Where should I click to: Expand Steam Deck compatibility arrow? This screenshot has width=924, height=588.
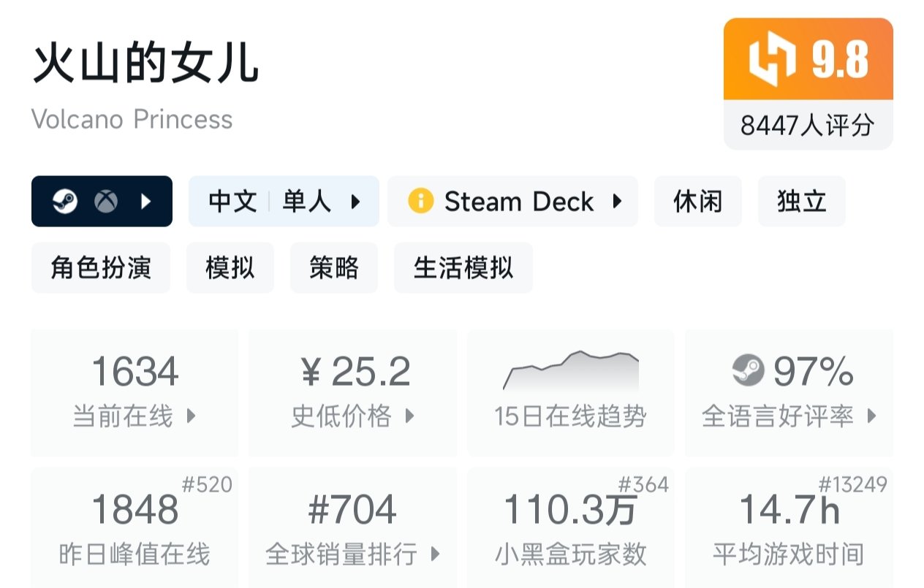[x=617, y=201]
